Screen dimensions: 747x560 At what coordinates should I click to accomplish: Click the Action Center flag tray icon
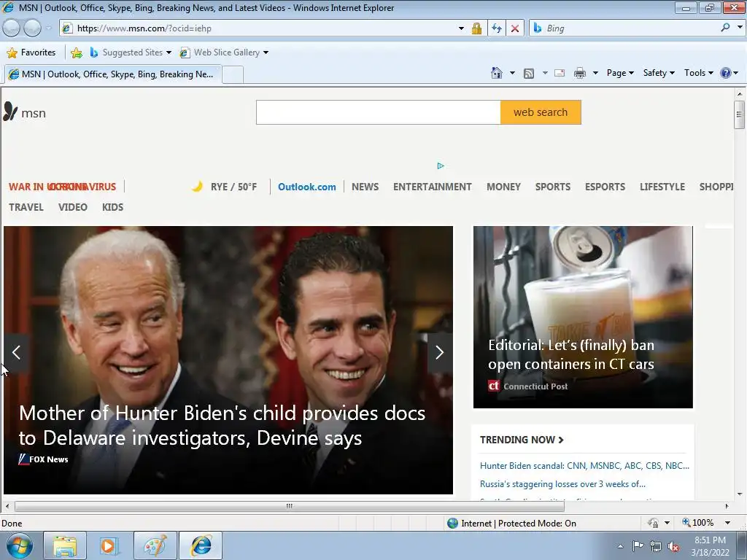point(638,545)
